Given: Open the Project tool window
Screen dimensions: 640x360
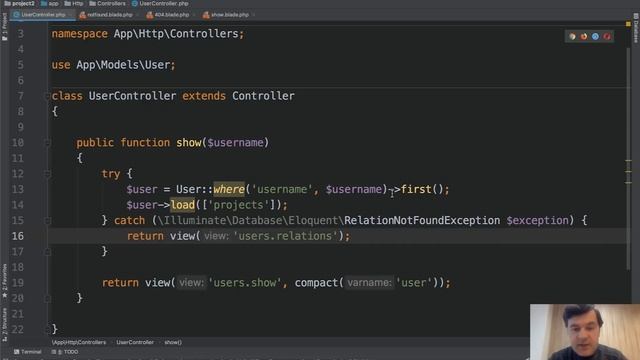Looking at the screenshot, I should point(4,27).
